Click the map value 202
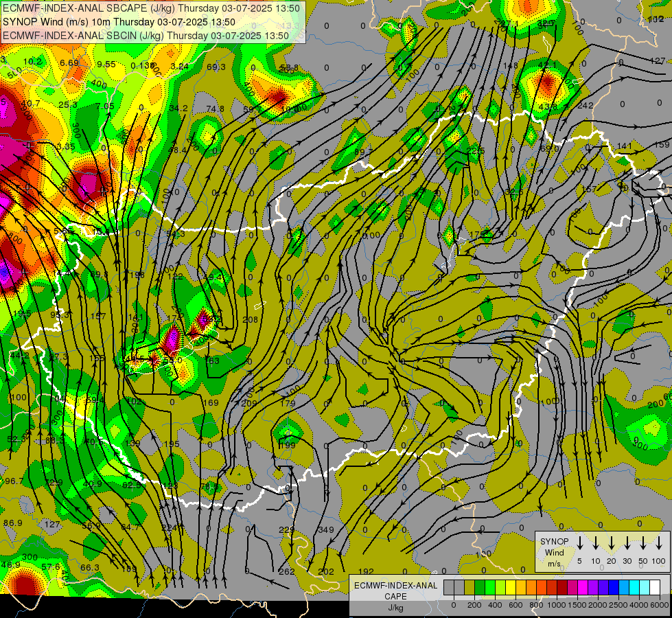This screenshot has height=618, width=672. [326, 572]
